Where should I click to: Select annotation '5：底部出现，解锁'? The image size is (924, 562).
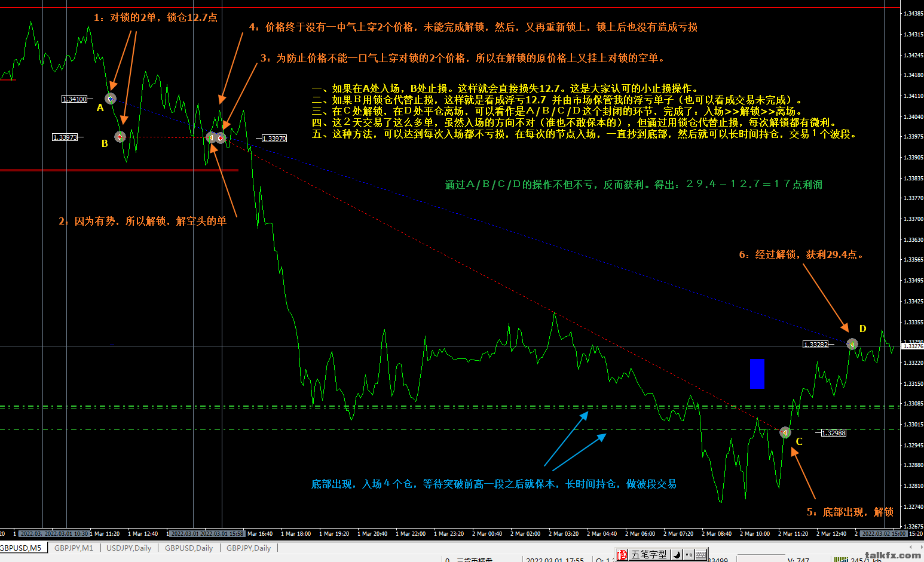[x=850, y=512]
